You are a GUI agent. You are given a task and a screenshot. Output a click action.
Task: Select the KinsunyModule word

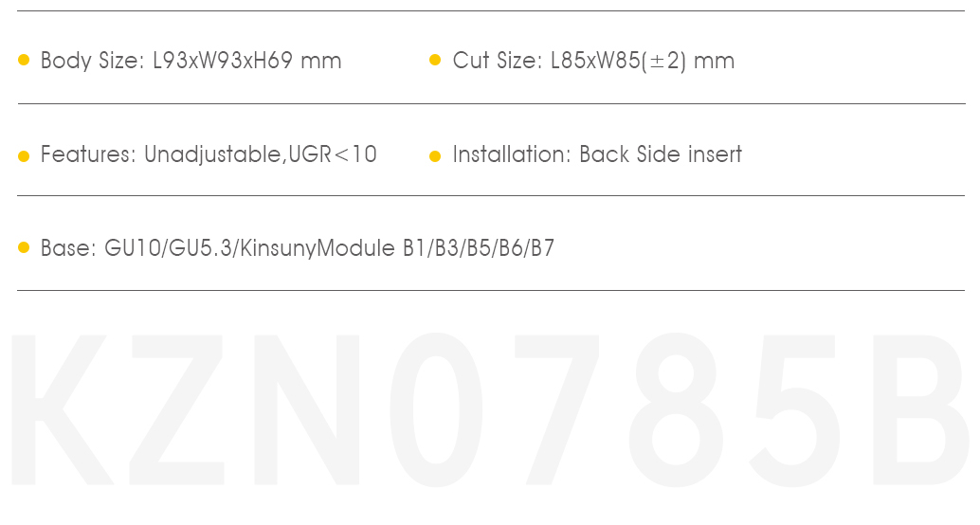point(318,249)
